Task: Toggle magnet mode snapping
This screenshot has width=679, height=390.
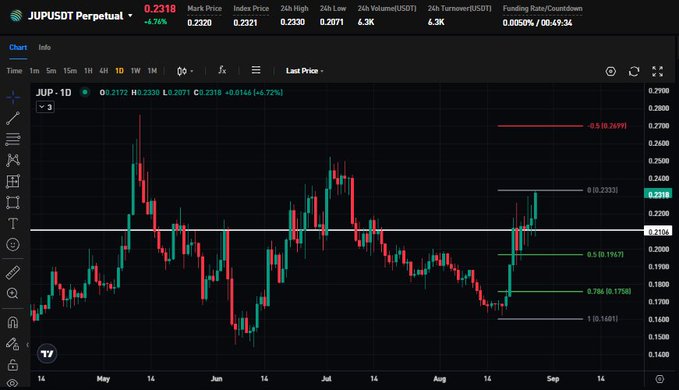Action: (13, 322)
